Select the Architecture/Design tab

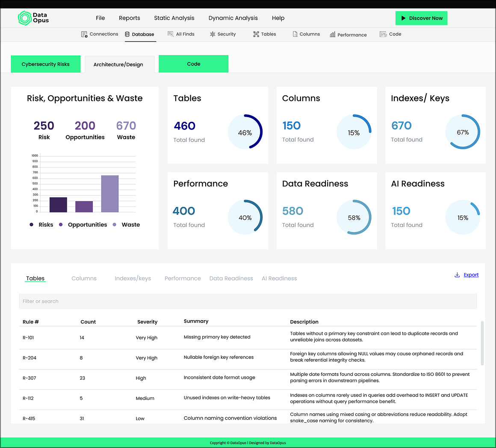120,64
